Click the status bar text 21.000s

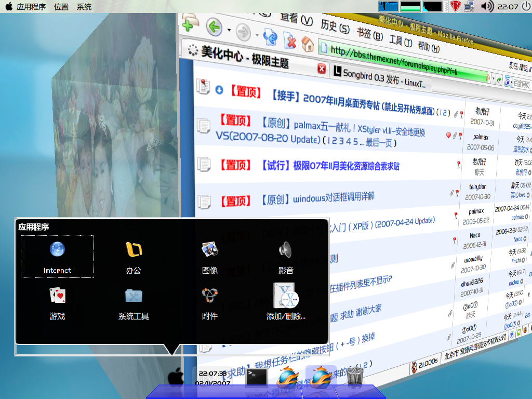[428, 363]
